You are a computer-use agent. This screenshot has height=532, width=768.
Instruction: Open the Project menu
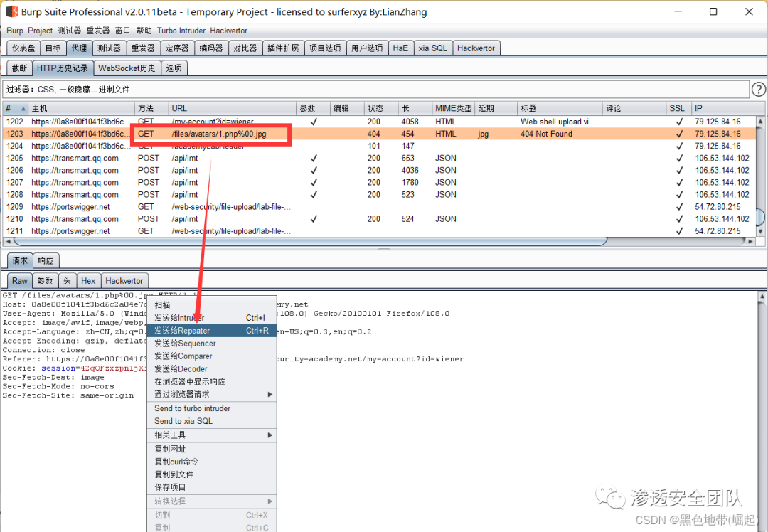pos(40,31)
